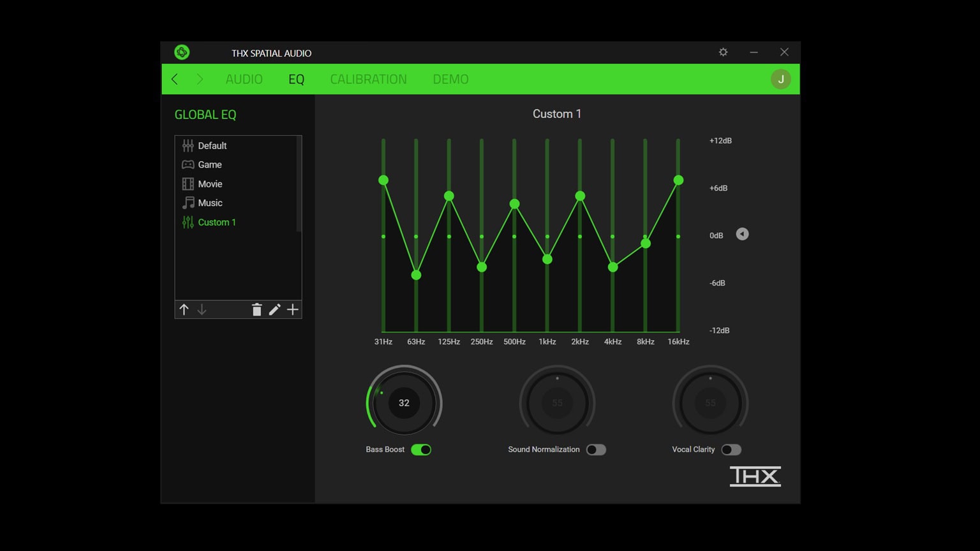Open settings with the gear icon
Screen dimensions: 980x551
723,52
